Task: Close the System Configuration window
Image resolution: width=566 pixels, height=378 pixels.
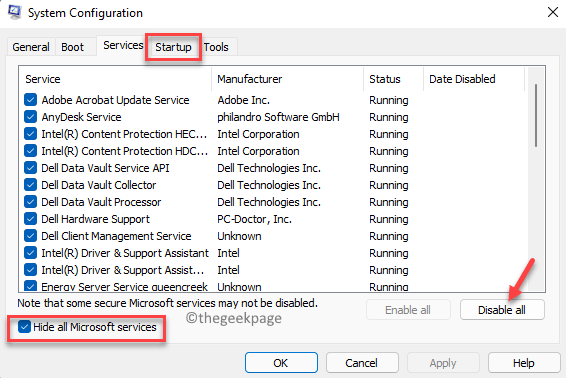Action: click(552, 12)
